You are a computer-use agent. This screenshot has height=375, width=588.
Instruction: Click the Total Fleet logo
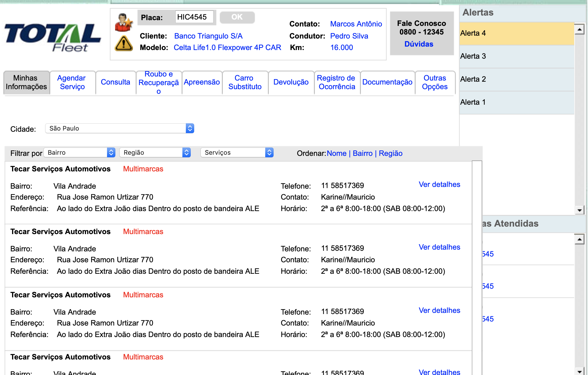click(x=53, y=37)
